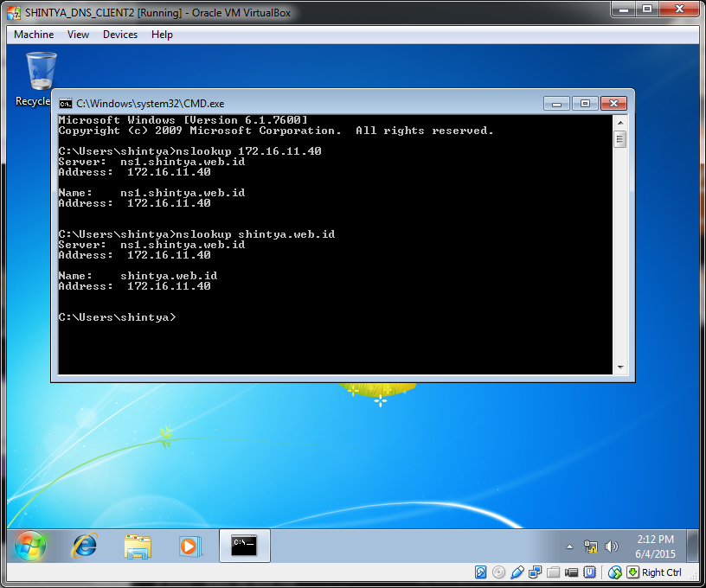
Task: Click the Right Ctrl host key label
Action: [x=661, y=572]
